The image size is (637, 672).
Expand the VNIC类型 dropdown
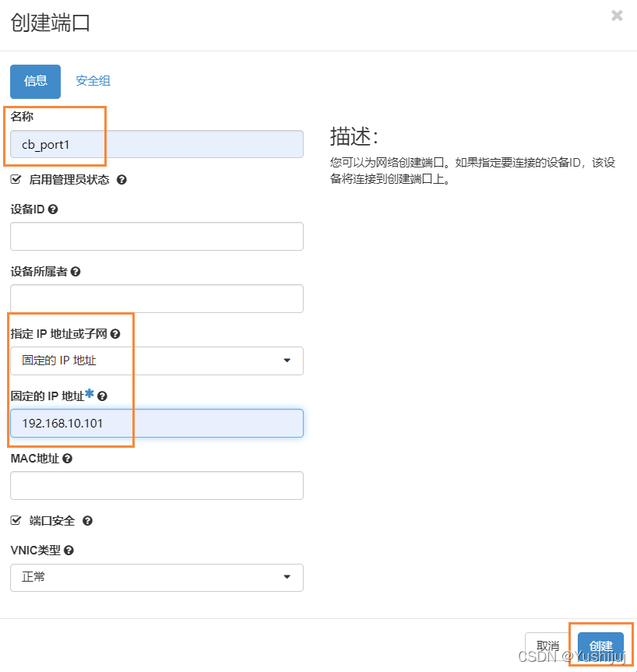coord(156,578)
